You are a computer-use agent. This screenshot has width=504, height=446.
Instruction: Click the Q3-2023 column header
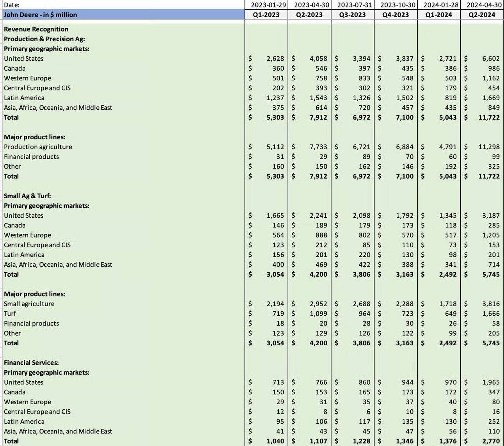tap(353, 14)
